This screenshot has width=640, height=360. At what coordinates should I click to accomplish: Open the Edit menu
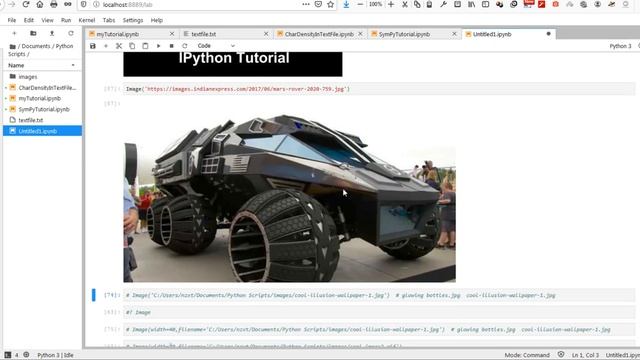pyautogui.click(x=29, y=20)
